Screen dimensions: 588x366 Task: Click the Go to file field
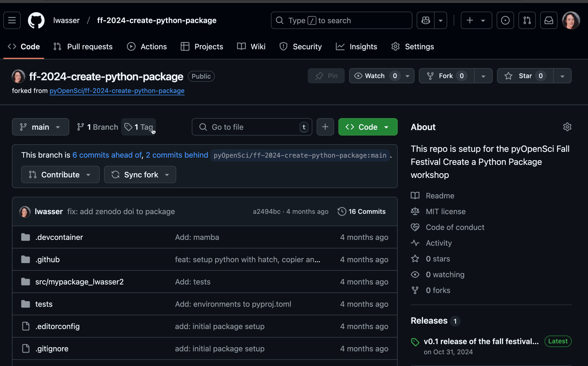pos(252,127)
